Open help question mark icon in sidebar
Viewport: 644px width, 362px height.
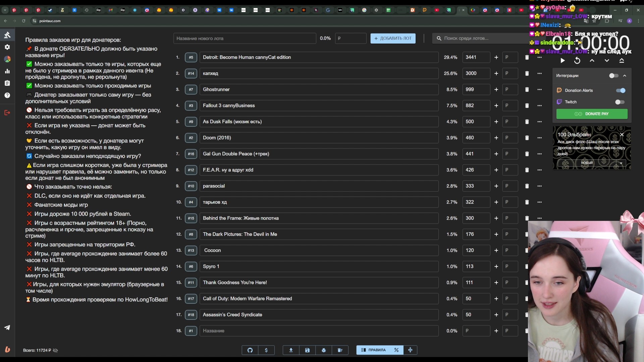coord(7,95)
